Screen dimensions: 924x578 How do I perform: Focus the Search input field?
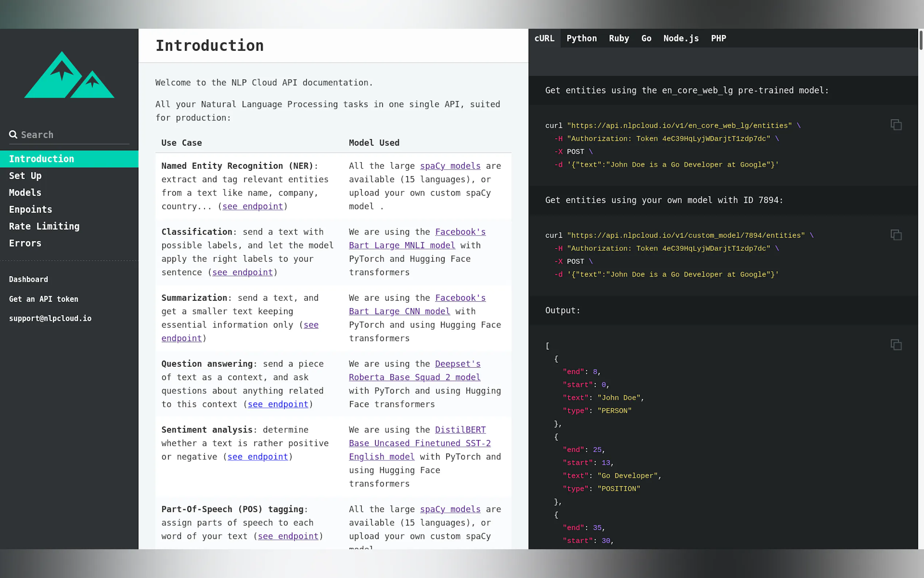pos(73,135)
